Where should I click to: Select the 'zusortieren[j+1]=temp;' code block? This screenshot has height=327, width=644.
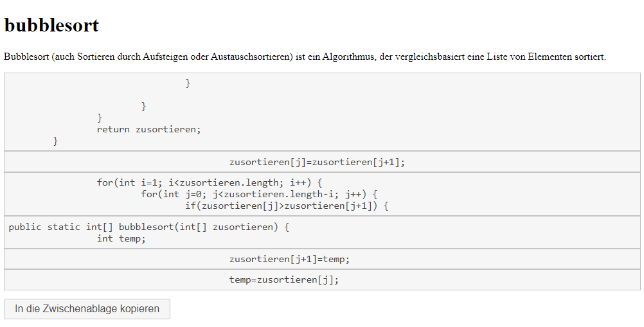[x=322, y=259]
